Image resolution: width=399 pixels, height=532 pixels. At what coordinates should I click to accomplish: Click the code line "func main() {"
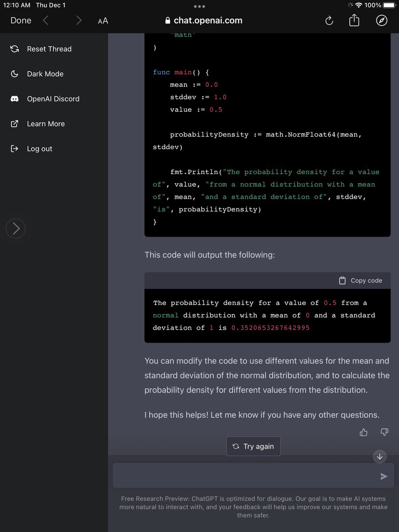click(181, 72)
